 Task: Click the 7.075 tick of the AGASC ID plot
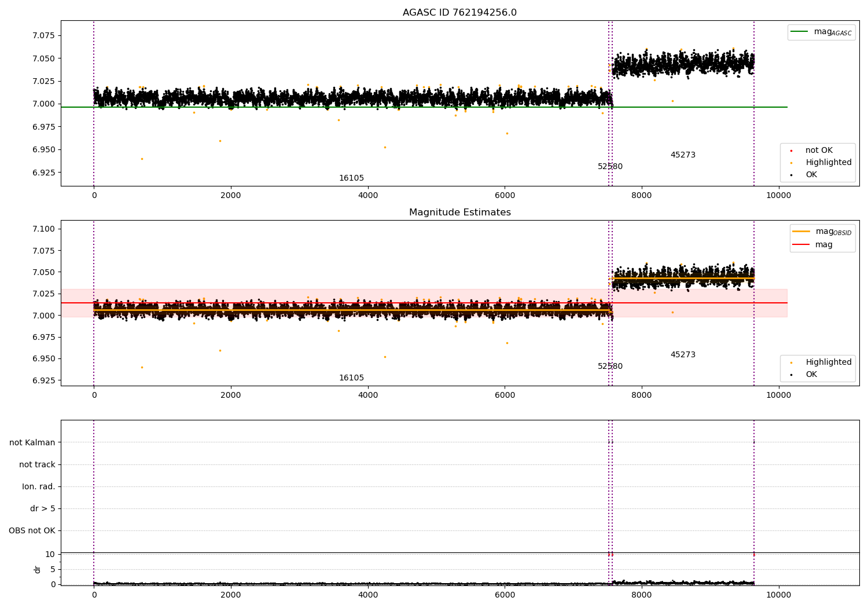pos(43,35)
